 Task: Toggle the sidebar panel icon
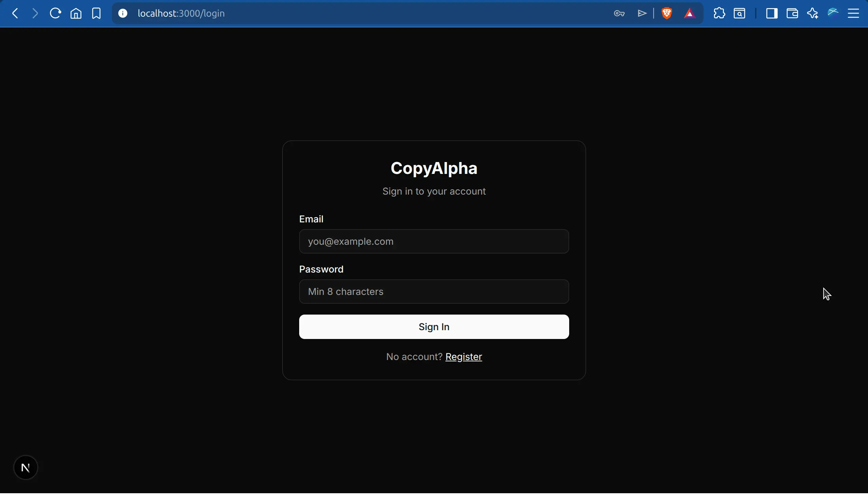tap(771, 13)
